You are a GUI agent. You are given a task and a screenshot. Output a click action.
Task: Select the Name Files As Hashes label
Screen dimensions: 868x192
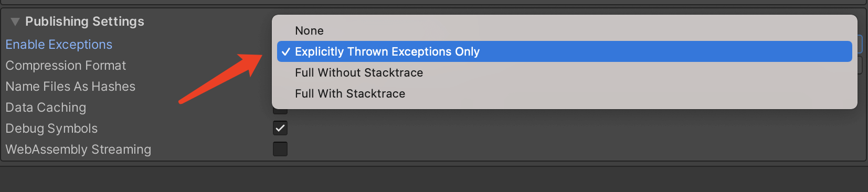(70, 87)
